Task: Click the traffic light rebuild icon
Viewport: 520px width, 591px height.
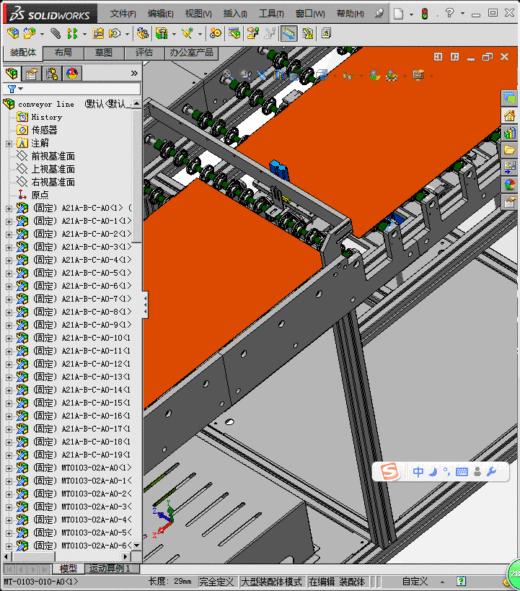Action: (x=425, y=14)
